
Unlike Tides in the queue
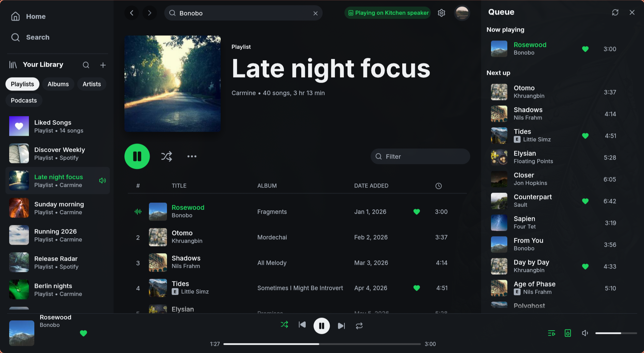[x=585, y=136]
